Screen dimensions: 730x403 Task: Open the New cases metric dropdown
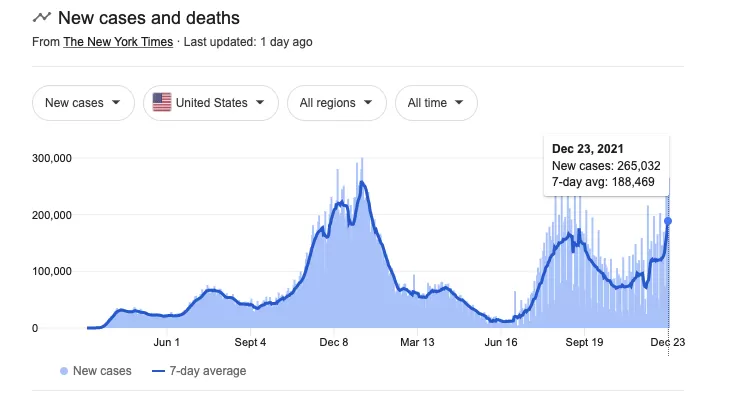pos(83,103)
